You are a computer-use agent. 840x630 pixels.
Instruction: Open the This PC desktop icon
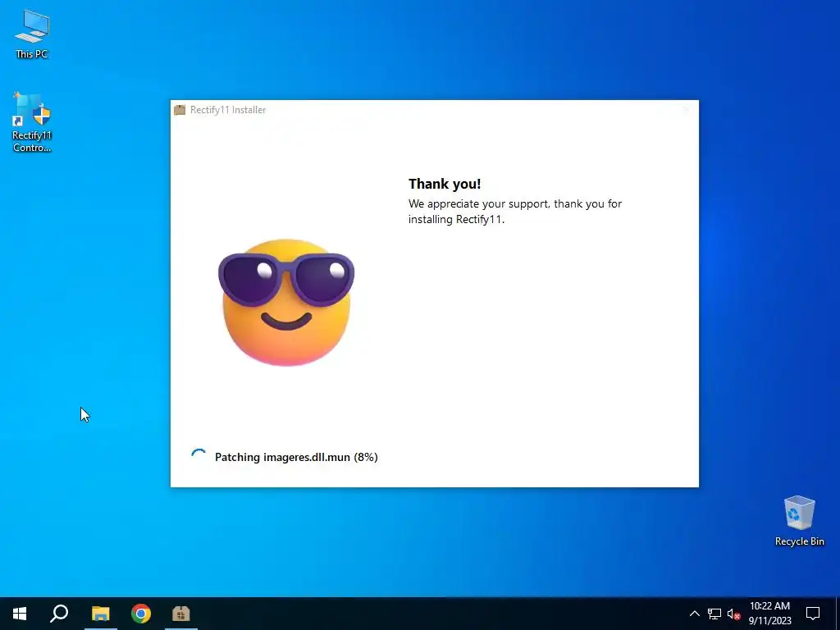[x=32, y=34]
